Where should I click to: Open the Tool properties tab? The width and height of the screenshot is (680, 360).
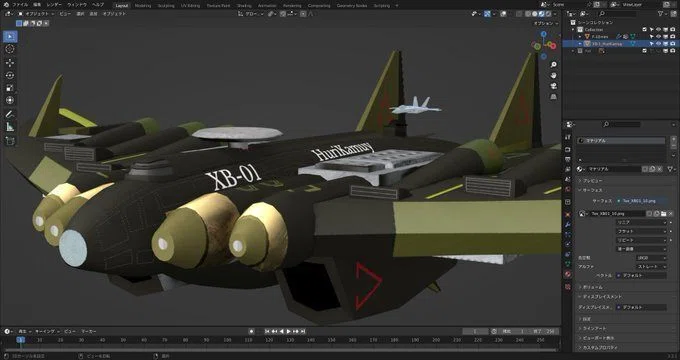coord(568,137)
